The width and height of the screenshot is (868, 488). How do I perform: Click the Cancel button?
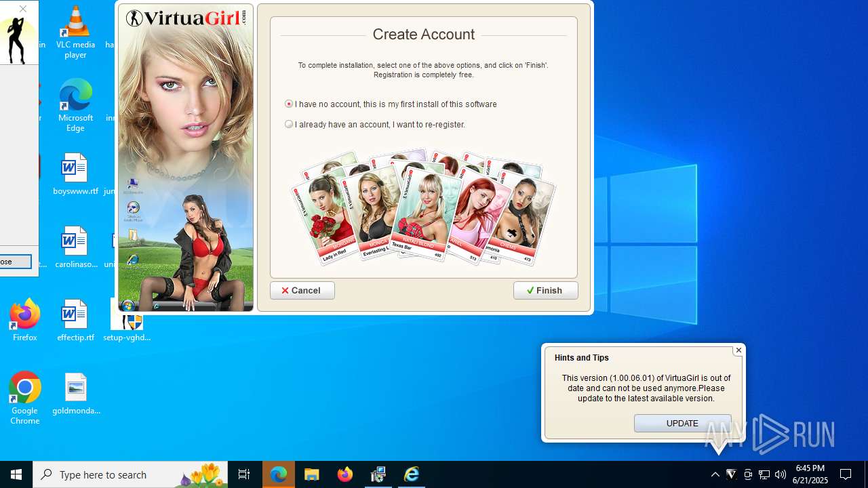(302, 290)
